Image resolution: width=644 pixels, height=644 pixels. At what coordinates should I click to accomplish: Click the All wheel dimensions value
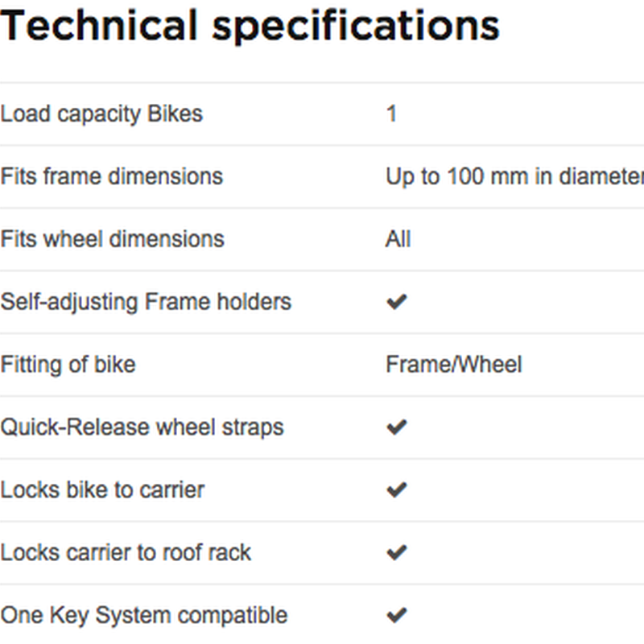point(398,239)
